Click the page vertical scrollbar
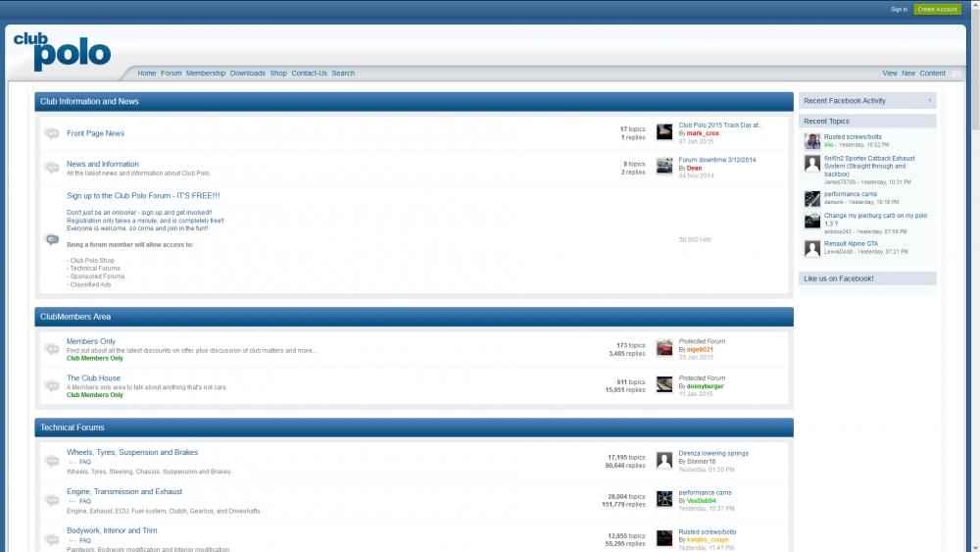This screenshot has width=980, height=552. (x=975, y=276)
